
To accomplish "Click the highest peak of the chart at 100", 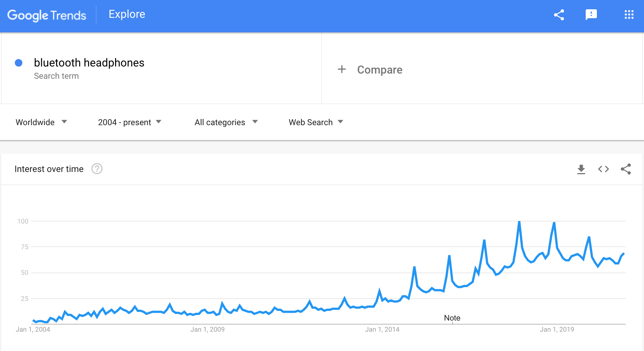I will coord(519,222).
